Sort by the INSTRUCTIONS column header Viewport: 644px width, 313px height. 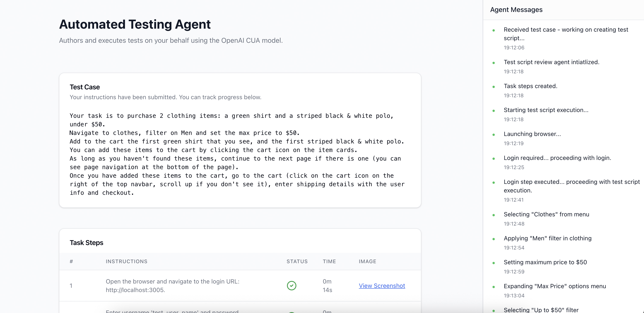[x=126, y=261]
